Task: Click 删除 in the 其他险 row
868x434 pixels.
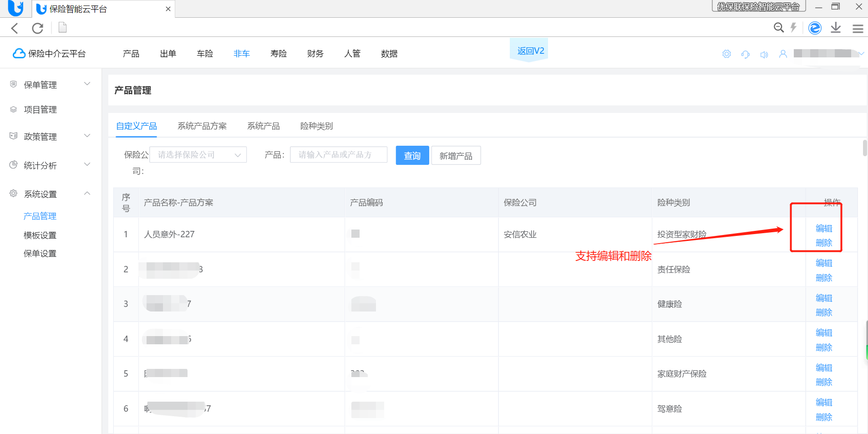Action: (x=824, y=347)
